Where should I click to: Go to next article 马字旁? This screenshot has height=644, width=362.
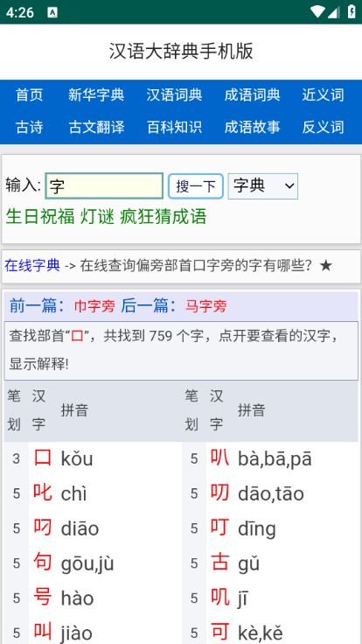206,306
